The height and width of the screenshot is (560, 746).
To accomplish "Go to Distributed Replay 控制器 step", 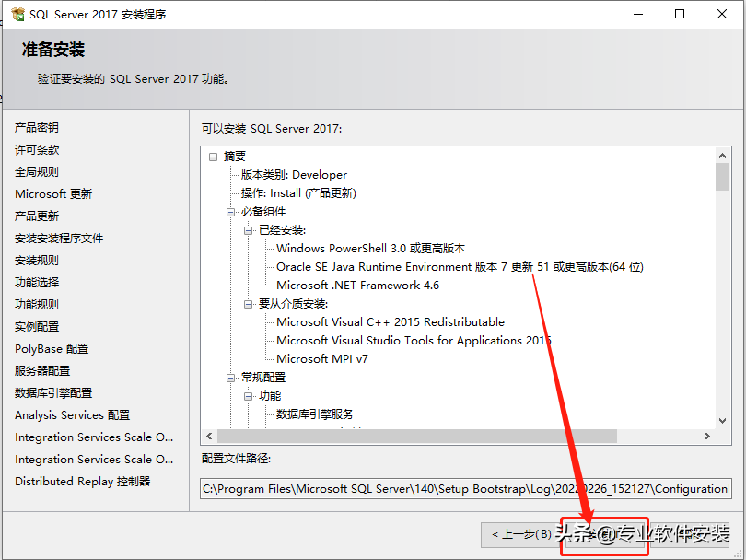I will tap(82, 482).
